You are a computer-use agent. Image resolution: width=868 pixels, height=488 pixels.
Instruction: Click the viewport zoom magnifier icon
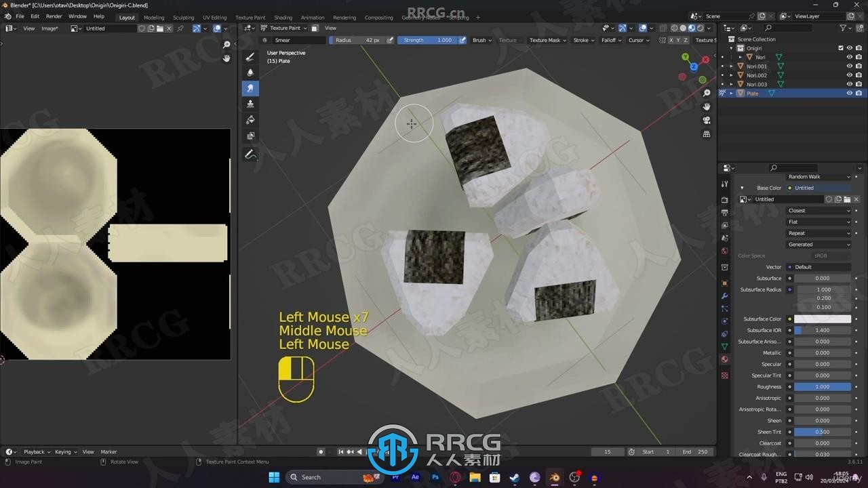click(707, 94)
